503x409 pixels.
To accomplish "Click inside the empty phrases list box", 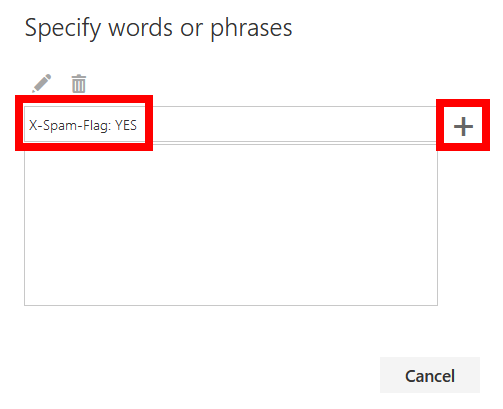I will coord(231,225).
